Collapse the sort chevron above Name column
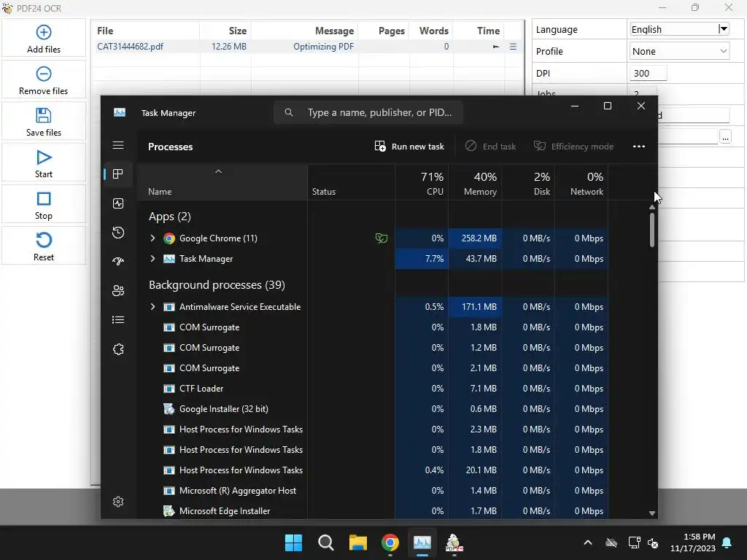Viewport: 747px width, 560px height. (218, 171)
